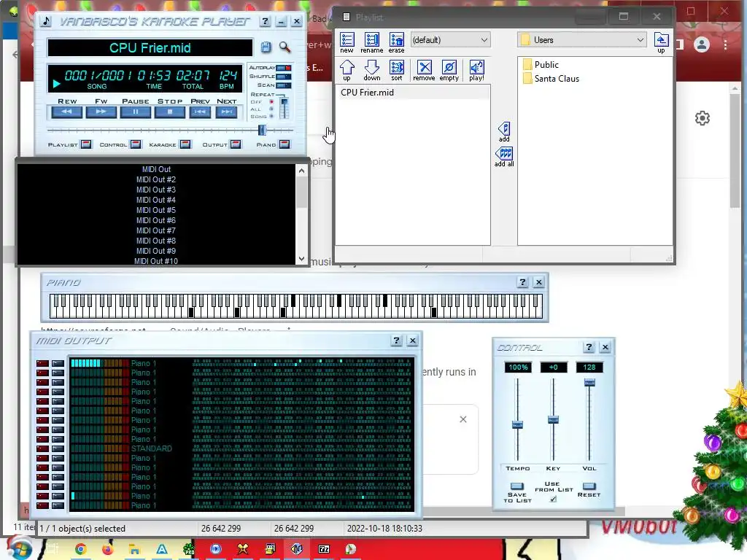
Task: Pause the playing MIDI song
Action: click(x=136, y=112)
